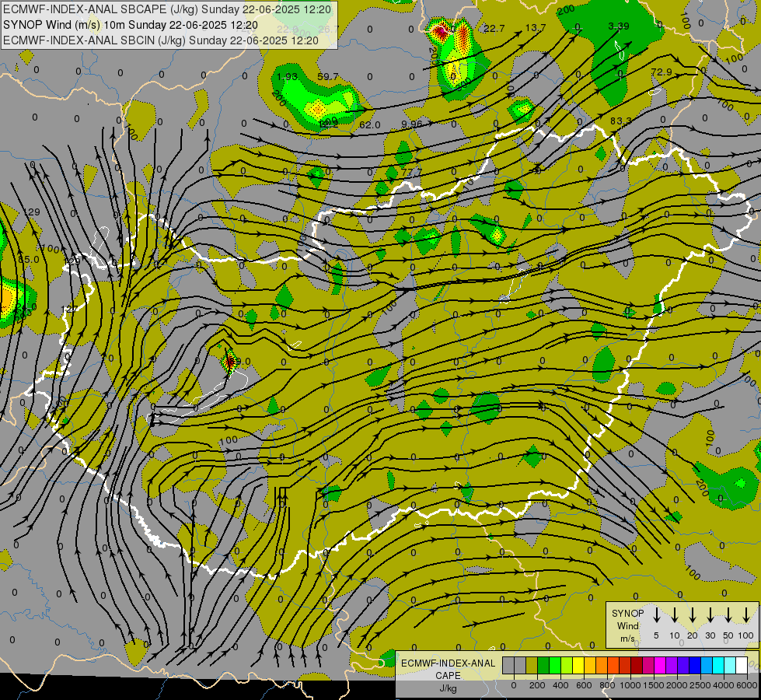Click the 59.7 value on the map
The height and width of the screenshot is (700, 761).
(x=327, y=77)
